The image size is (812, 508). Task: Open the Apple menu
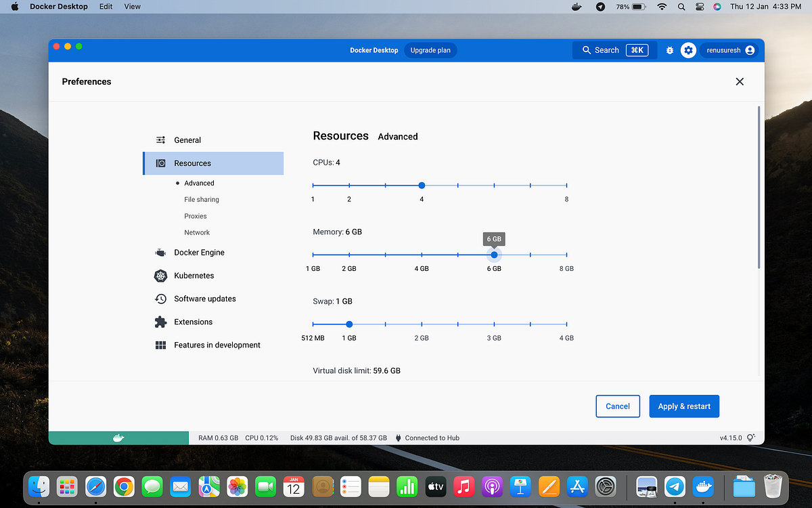pos(15,7)
